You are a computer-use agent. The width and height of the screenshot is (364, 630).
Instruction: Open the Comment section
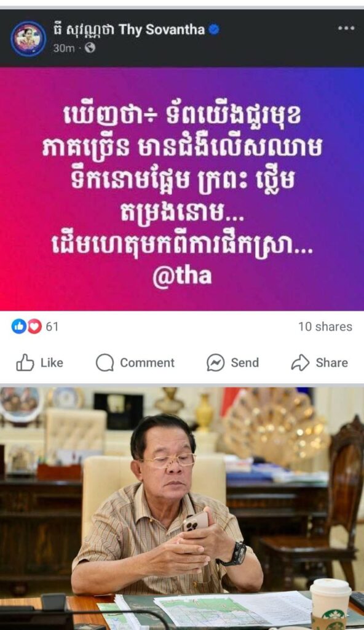click(x=135, y=362)
